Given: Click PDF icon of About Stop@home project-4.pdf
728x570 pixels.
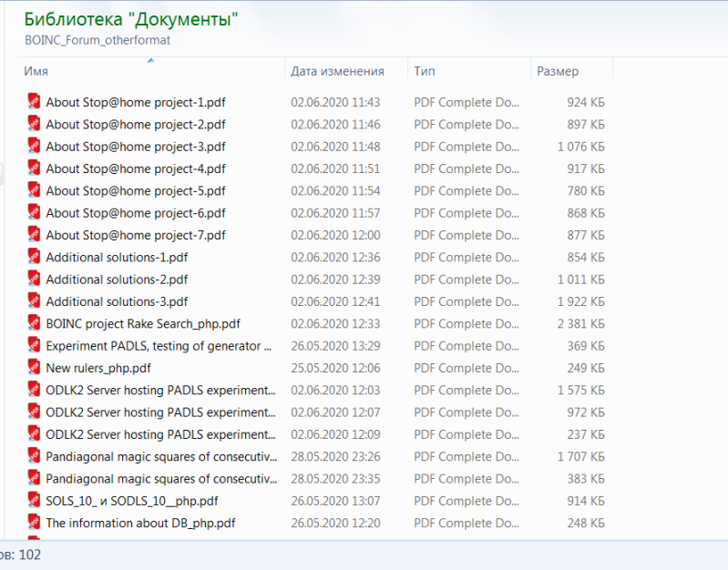Looking at the screenshot, I should pos(34,168).
